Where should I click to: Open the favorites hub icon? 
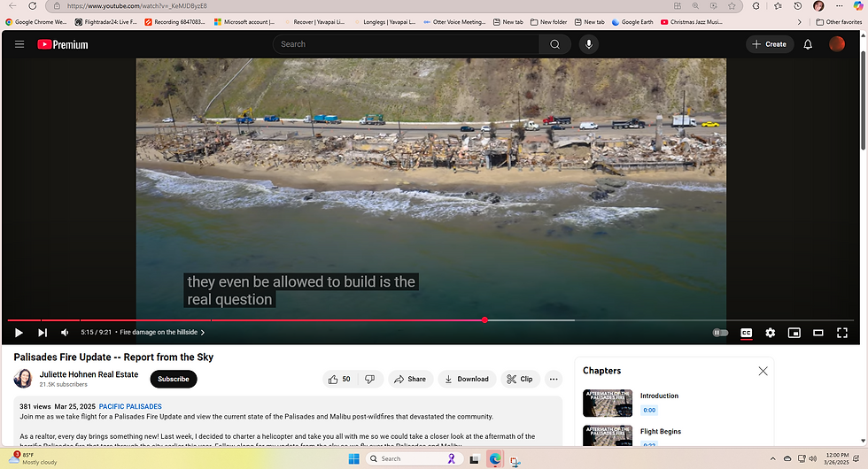(x=778, y=5)
